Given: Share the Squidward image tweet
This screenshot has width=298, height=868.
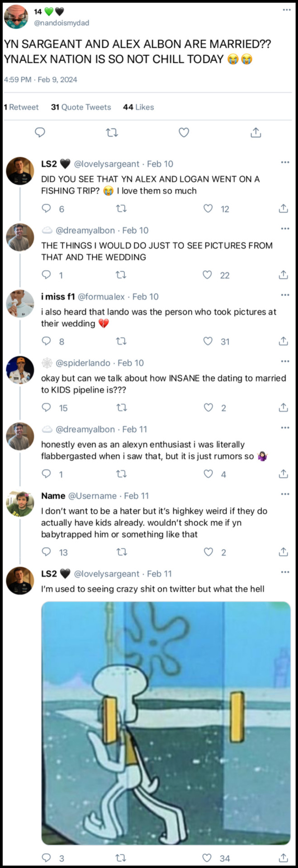Looking at the screenshot, I should tap(283, 858).
